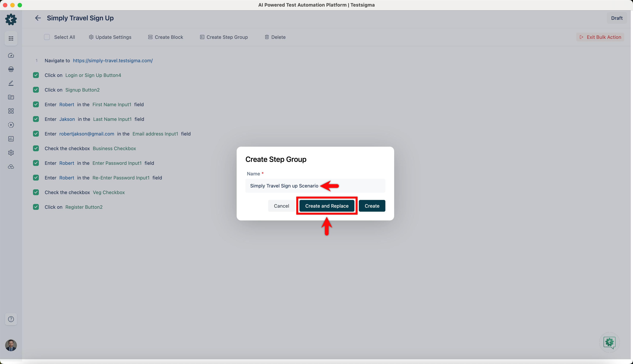This screenshot has width=633, height=364.
Task: Open the dashboard gauge icon in sidebar
Action: click(x=11, y=55)
